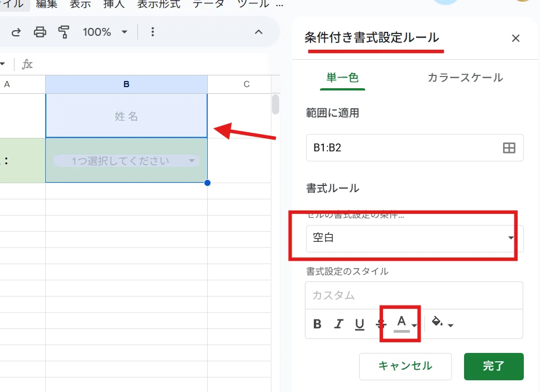Open the 表示 menu
Screen dimensions: 540x392
80,4
